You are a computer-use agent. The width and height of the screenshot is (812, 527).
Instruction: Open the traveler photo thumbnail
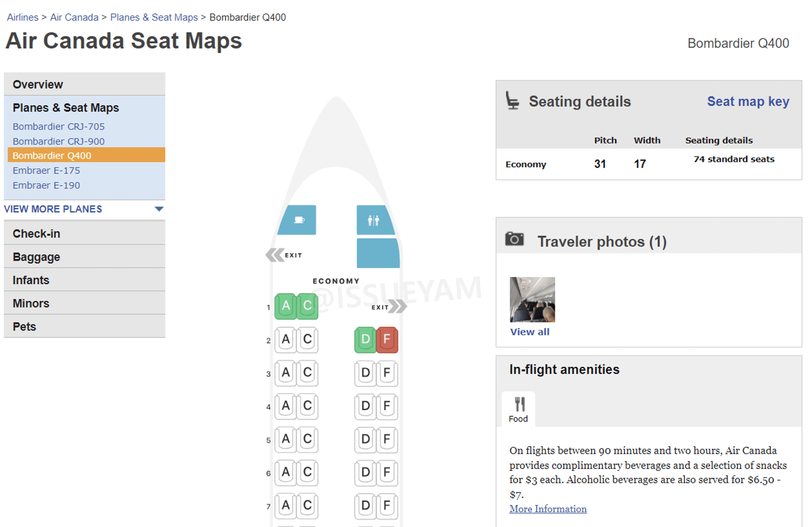click(532, 300)
